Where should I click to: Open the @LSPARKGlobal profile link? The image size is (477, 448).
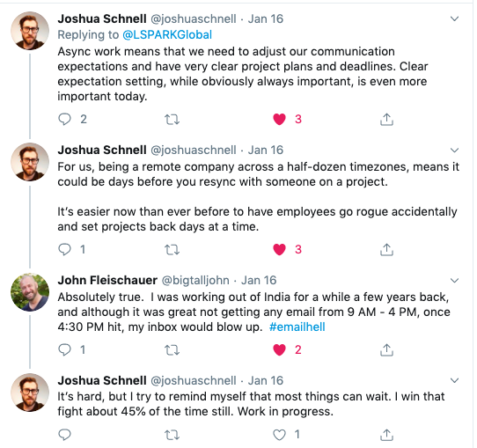[167, 35]
